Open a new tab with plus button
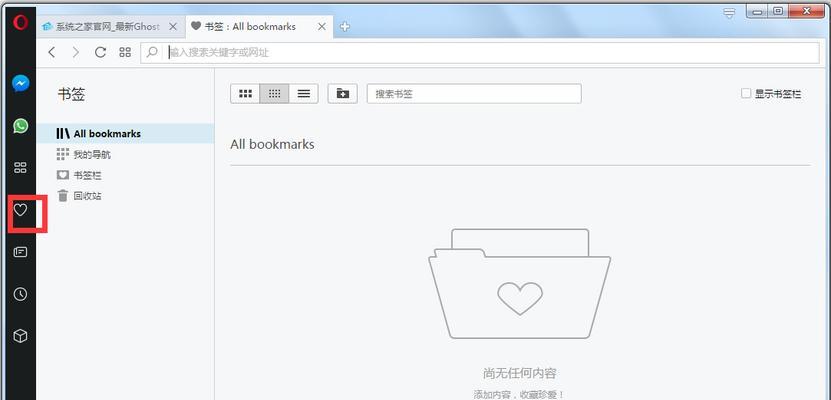 coord(345,26)
